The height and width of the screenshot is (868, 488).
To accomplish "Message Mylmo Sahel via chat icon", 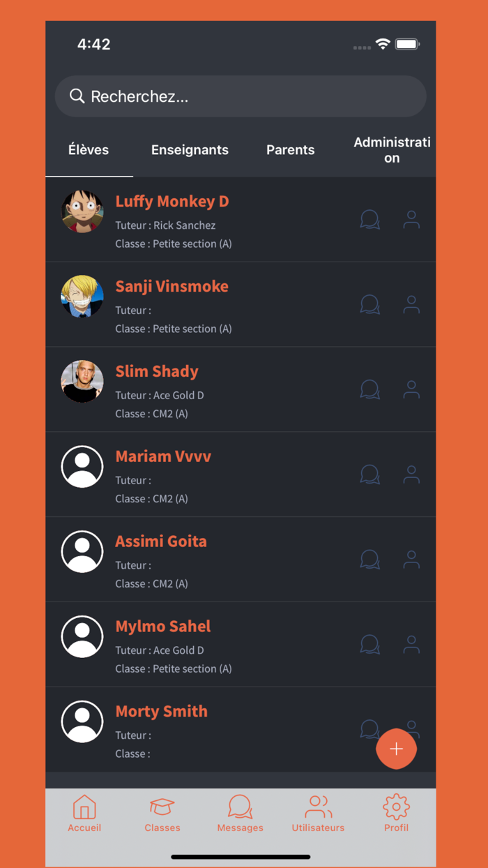I will (369, 645).
